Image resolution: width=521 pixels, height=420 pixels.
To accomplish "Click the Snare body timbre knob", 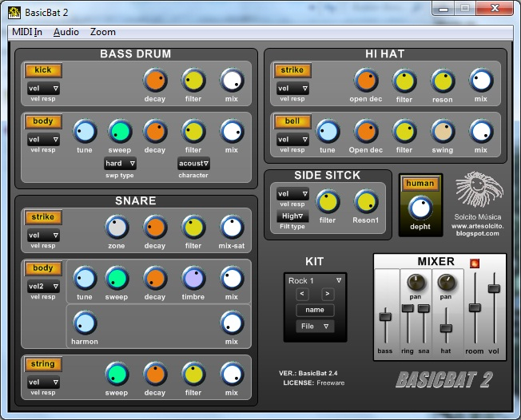I will tap(193, 278).
